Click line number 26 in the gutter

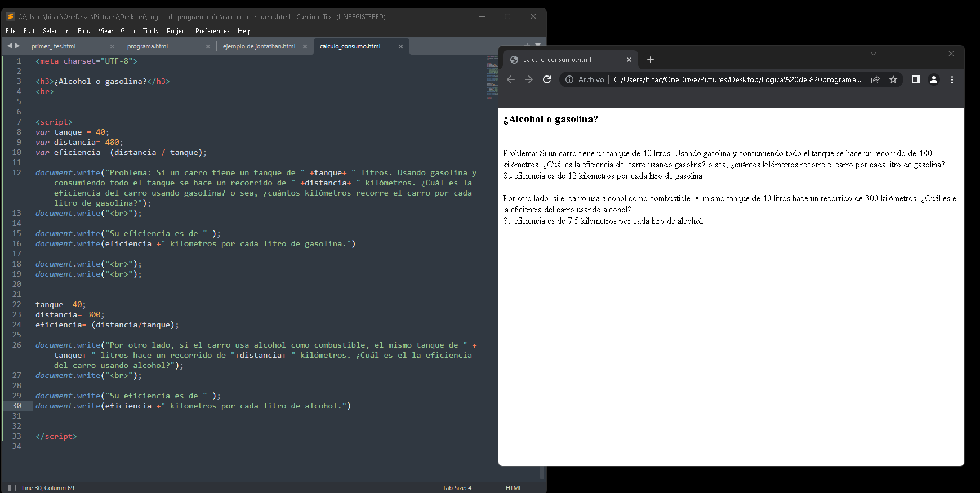(x=17, y=345)
